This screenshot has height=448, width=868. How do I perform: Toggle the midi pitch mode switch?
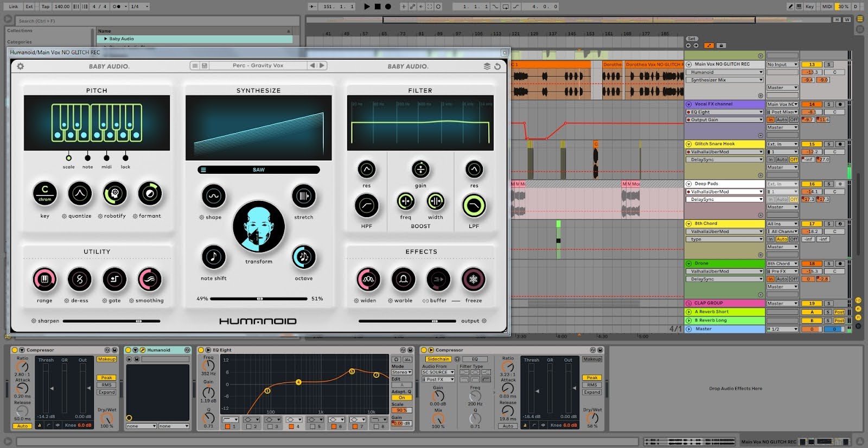point(106,158)
